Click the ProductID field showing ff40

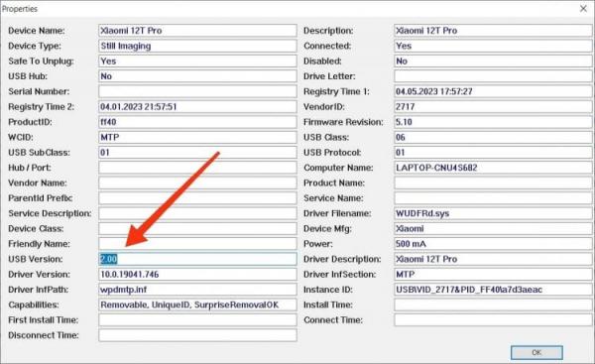click(197, 122)
